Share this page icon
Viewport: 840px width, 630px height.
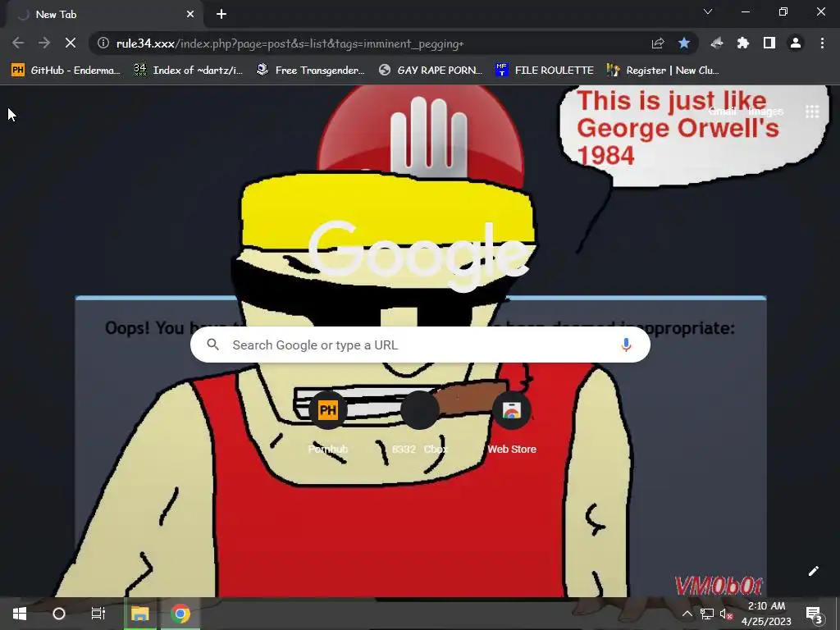[x=658, y=43]
